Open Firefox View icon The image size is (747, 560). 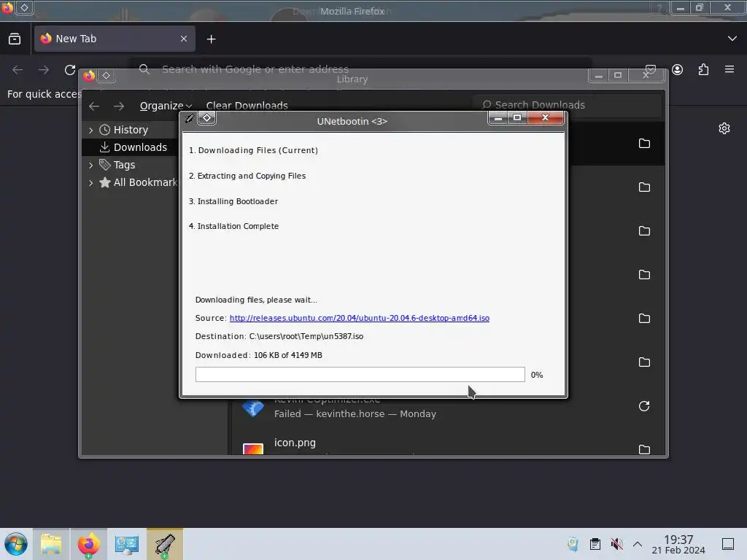tap(15, 39)
